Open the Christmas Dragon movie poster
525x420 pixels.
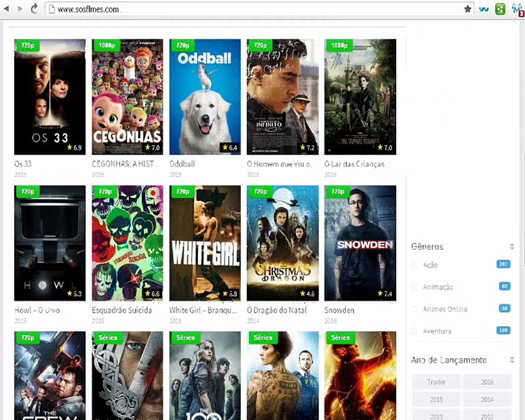[x=282, y=243]
